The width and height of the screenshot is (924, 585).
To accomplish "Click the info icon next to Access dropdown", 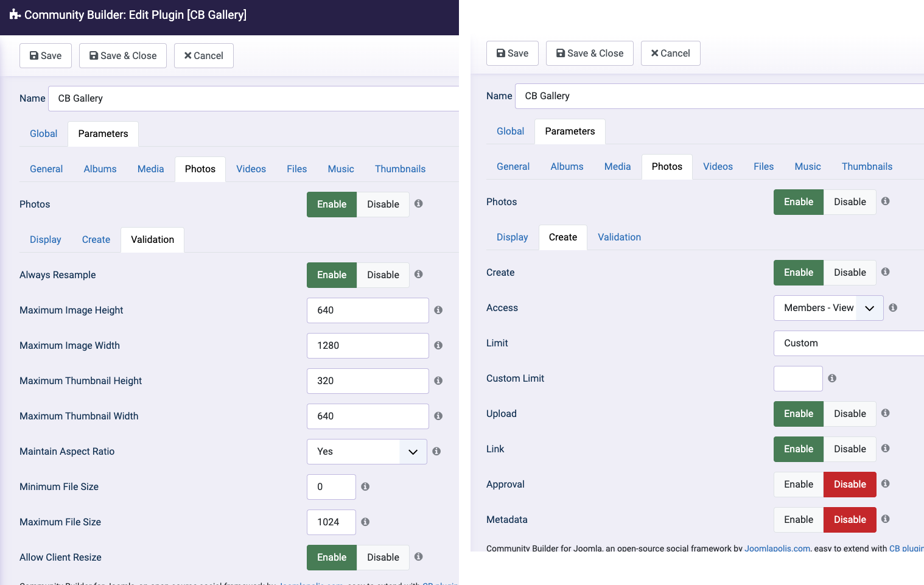I will pyautogui.click(x=893, y=308).
